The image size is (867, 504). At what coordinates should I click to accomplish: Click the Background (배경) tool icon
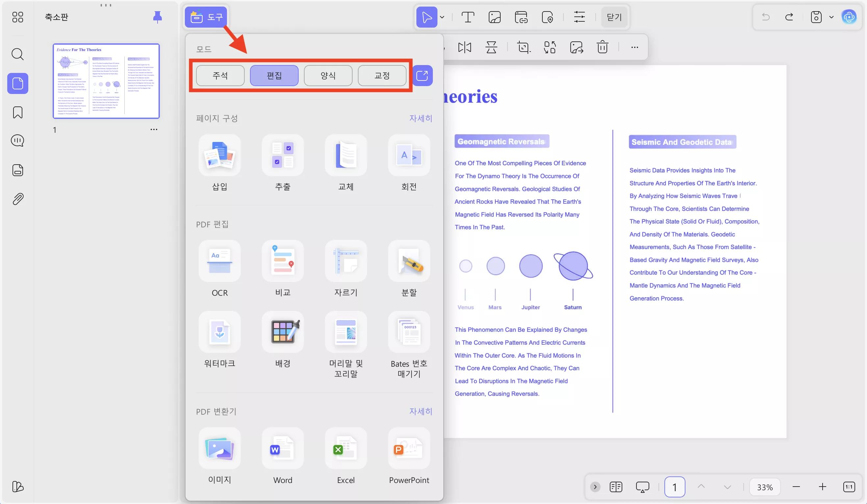[283, 332]
